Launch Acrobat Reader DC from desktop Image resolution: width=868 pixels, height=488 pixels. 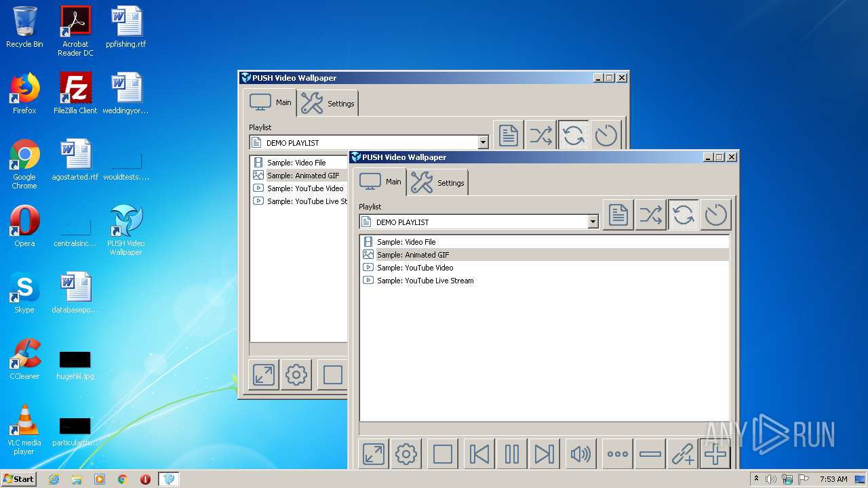tap(75, 31)
